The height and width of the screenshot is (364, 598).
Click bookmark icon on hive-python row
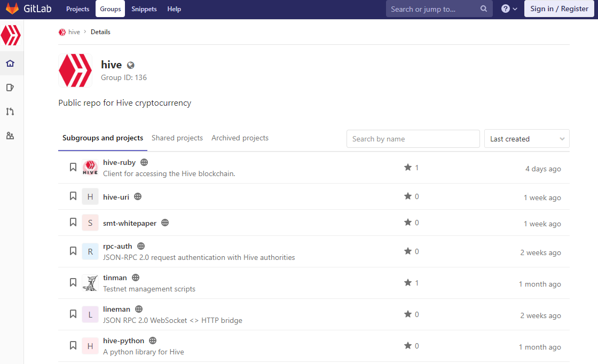pyautogui.click(x=73, y=346)
